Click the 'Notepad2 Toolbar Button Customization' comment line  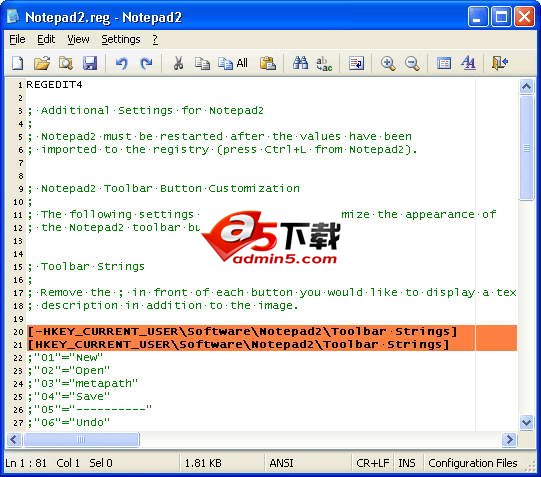[x=164, y=189]
